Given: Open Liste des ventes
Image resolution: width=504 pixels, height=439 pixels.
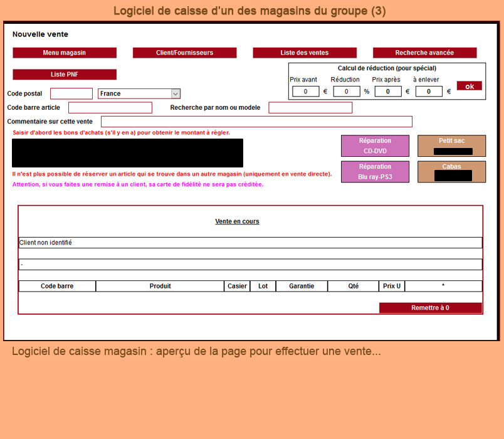Looking at the screenshot, I should pos(305,53).
